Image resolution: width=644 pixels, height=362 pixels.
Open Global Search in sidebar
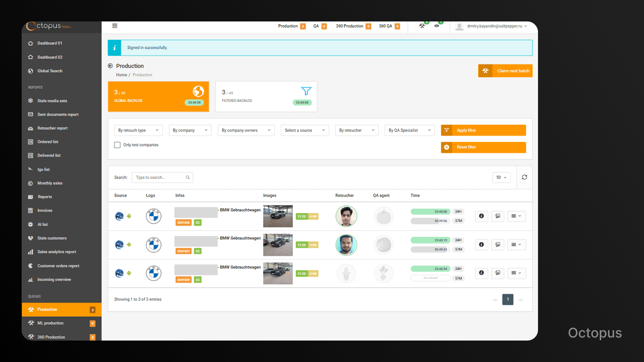pyautogui.click(x=50, y=71)
